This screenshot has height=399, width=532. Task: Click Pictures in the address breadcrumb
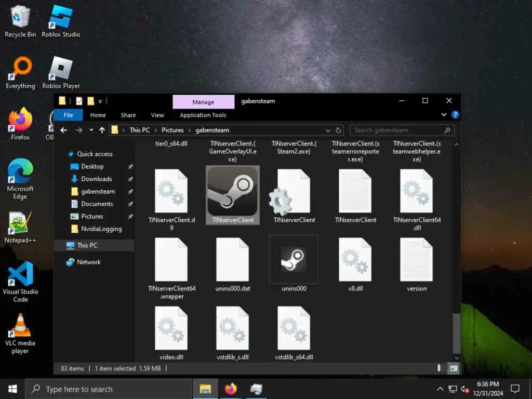(172, 130)
